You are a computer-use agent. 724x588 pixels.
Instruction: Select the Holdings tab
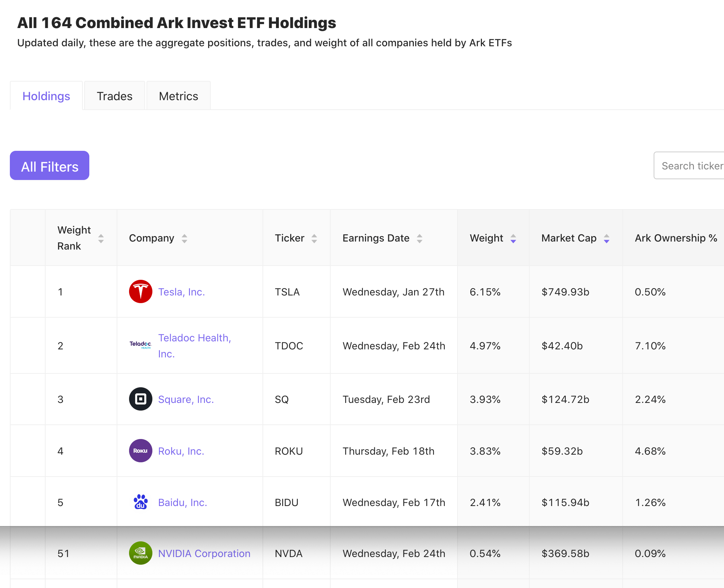click(46, 96)
